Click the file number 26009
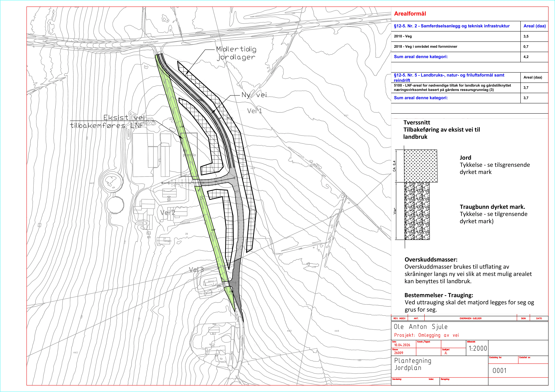The width and height of the screenshot is (555, 392). click(x=399, y=353)
